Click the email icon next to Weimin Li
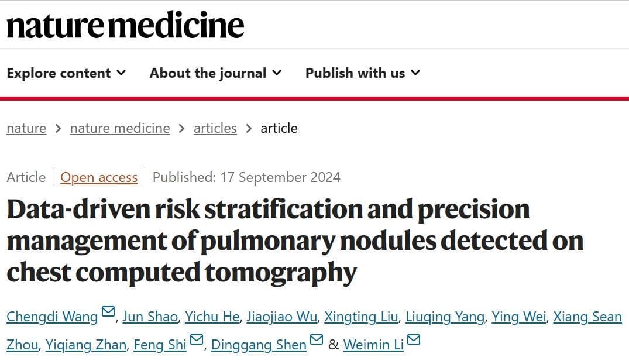The image size is (629, 364). [x=414, y=339]
